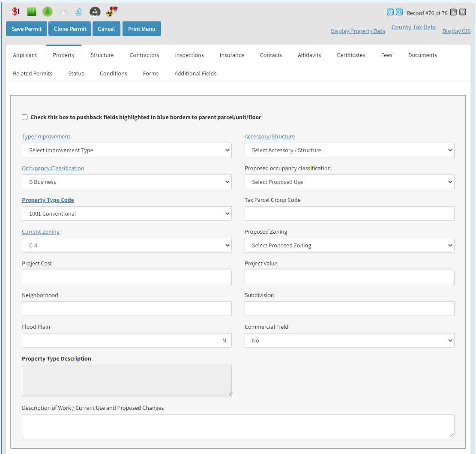476x454 pixels.
Task: Open the Contacts tab
Action: pyautogui.click(x=271, y=55)
